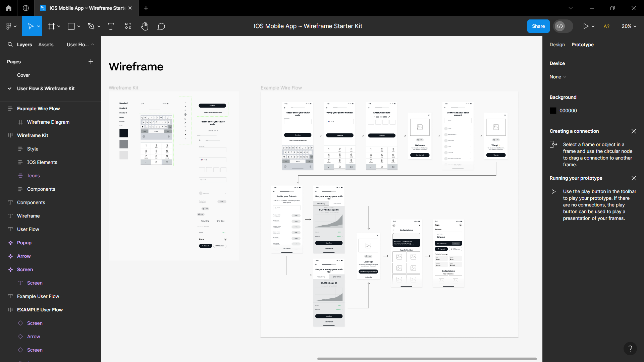Select the IOS Elements layer

pyautogui.click(x=42, y=162)
